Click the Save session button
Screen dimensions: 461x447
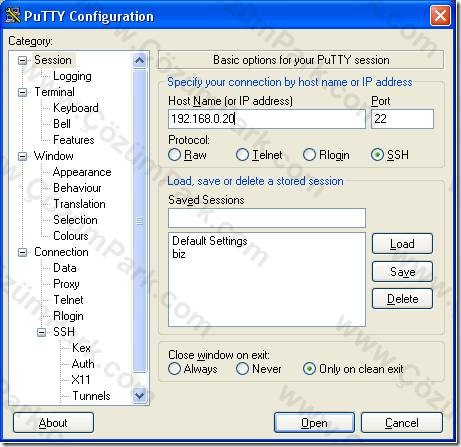pyautogui.click(x=402, y=271)
